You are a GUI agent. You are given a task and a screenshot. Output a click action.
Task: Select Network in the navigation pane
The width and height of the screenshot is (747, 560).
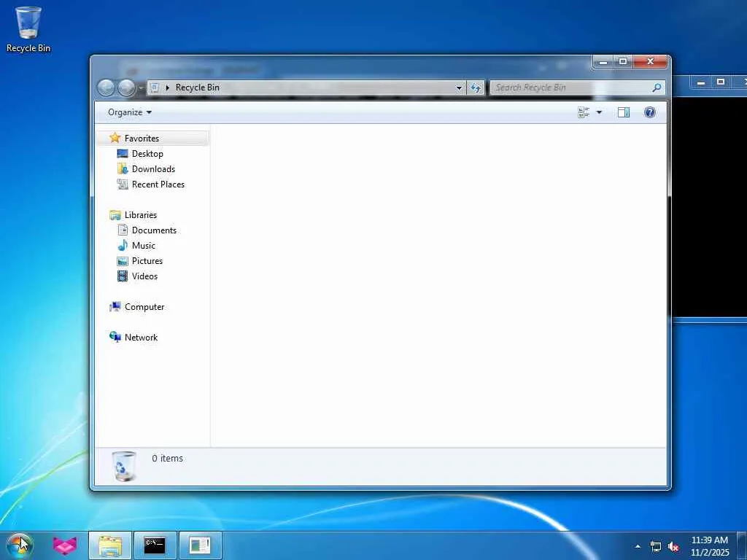click(141, 337)
